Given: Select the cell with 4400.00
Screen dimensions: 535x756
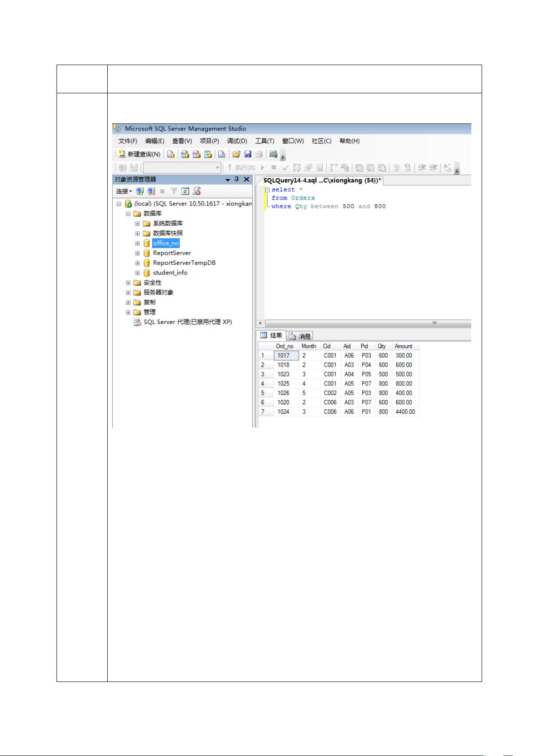Looking at the screenshot, I should point(405,412).
